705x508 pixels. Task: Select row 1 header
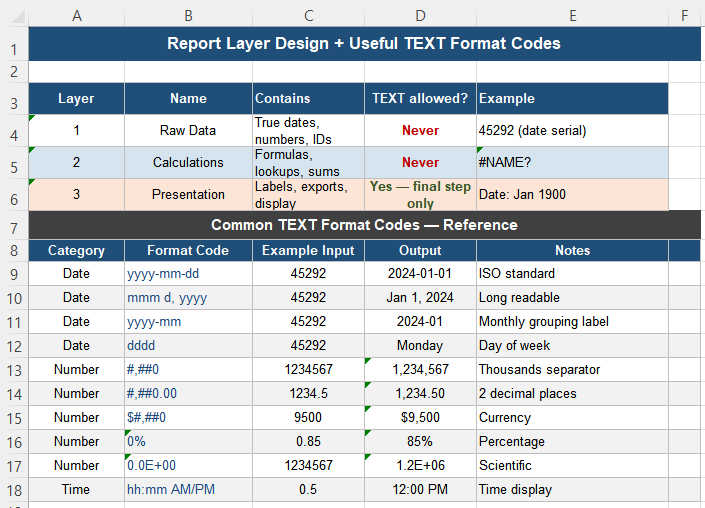[14, 44]
